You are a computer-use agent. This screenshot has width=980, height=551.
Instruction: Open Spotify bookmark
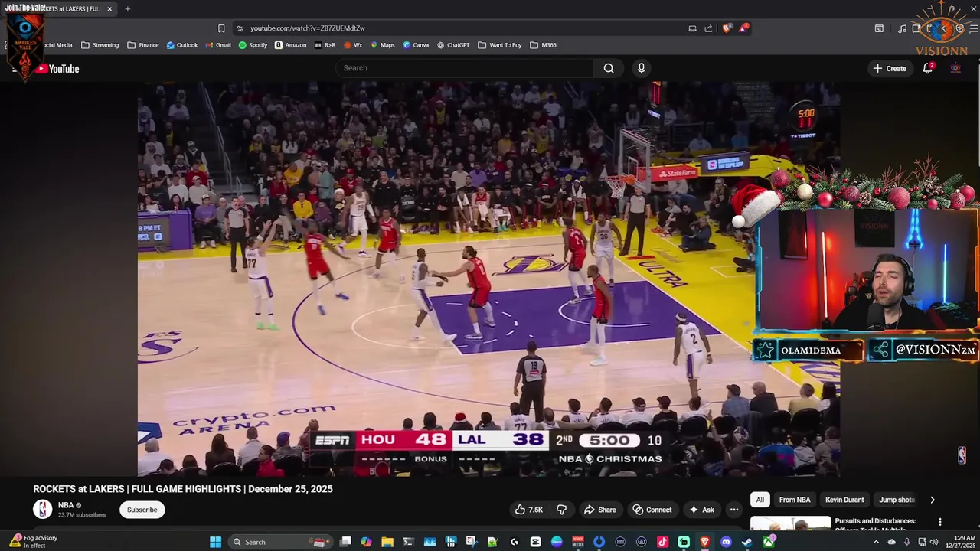pos(253,45)
